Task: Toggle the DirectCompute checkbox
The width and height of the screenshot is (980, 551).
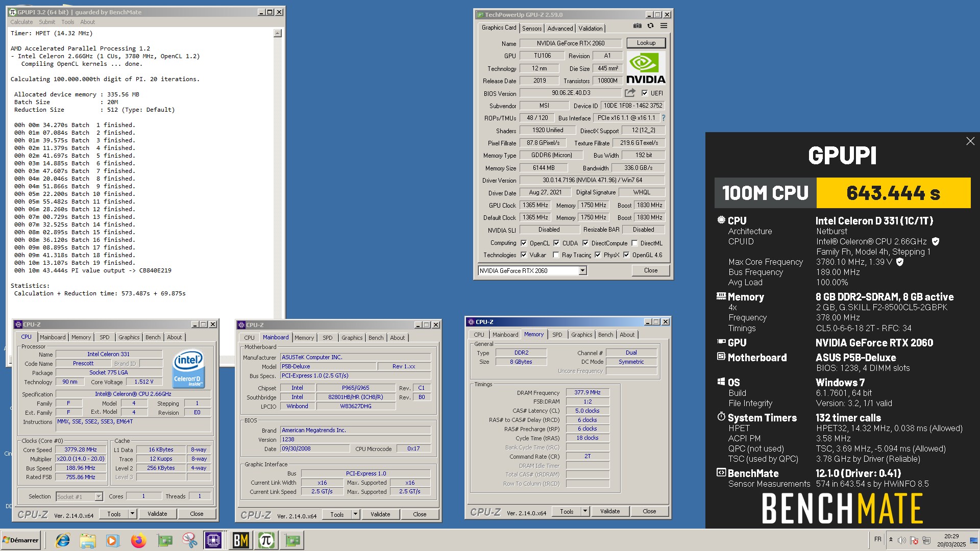Action: pos(585,243)
